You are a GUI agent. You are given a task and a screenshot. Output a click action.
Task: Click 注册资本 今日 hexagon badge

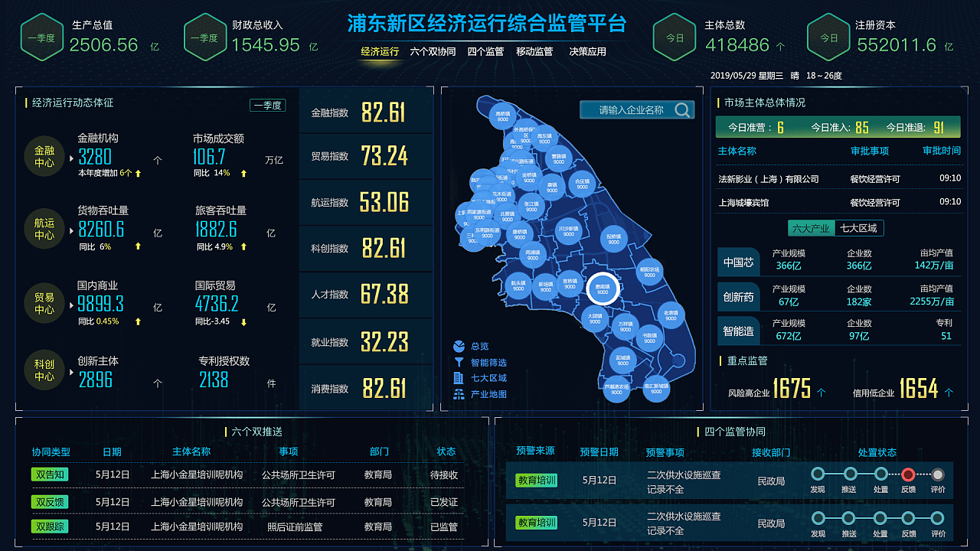tap(828, 37)
